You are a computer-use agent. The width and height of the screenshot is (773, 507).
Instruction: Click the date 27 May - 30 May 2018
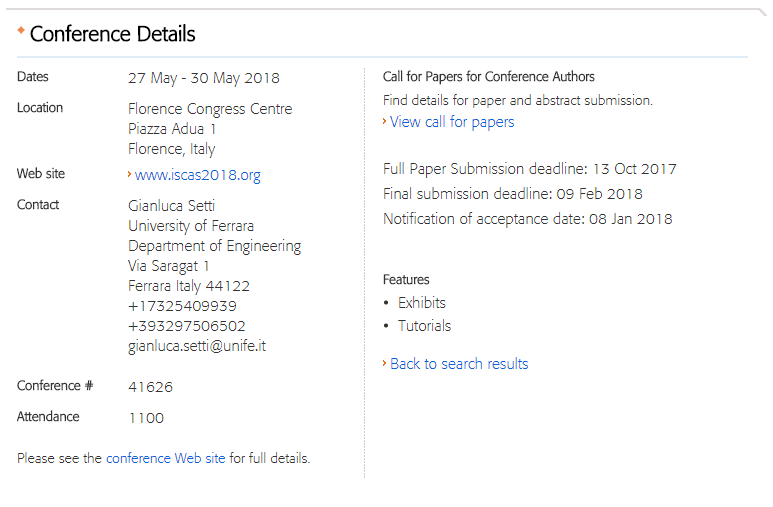(204, 78)
